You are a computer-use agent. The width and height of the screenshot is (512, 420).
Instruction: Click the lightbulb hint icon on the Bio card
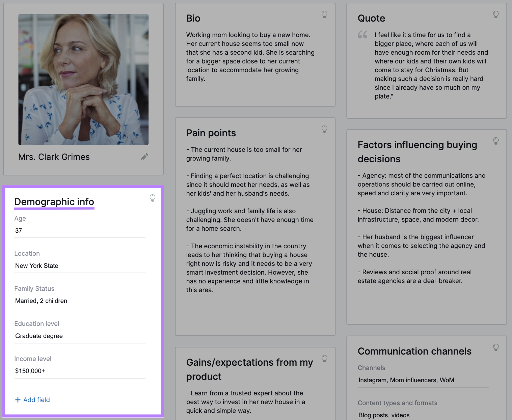[324, 15]
